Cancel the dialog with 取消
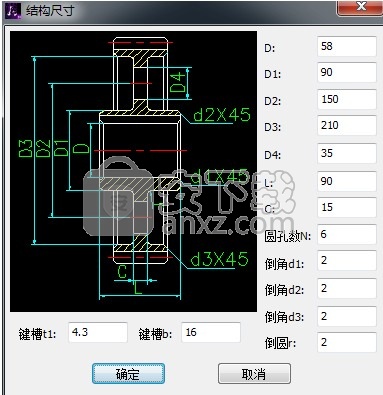Image resolution: width=383 pixels, height=395 pixels. (254, 374)
